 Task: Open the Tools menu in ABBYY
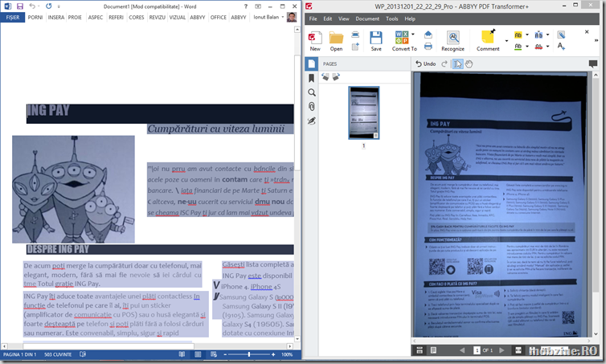coord(391,18)
